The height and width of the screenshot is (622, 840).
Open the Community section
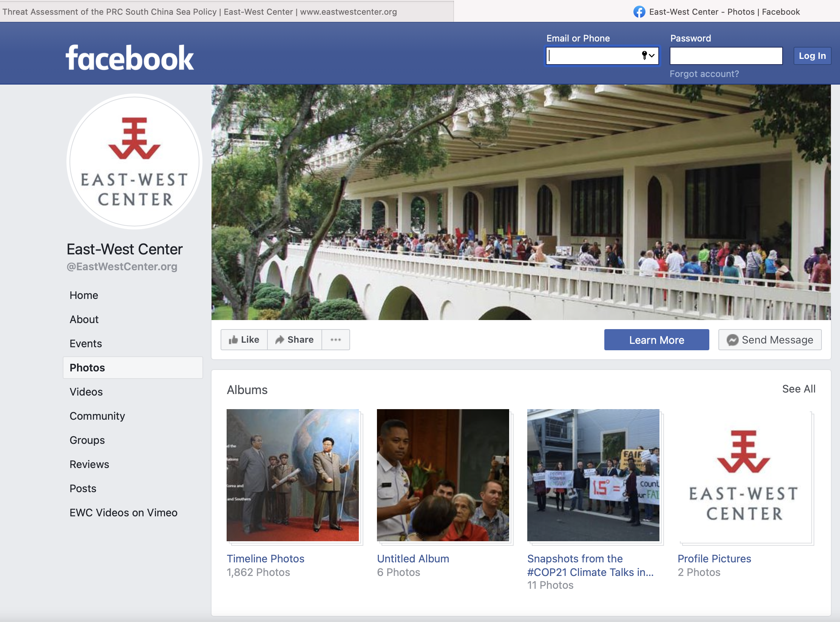(97, 416)
